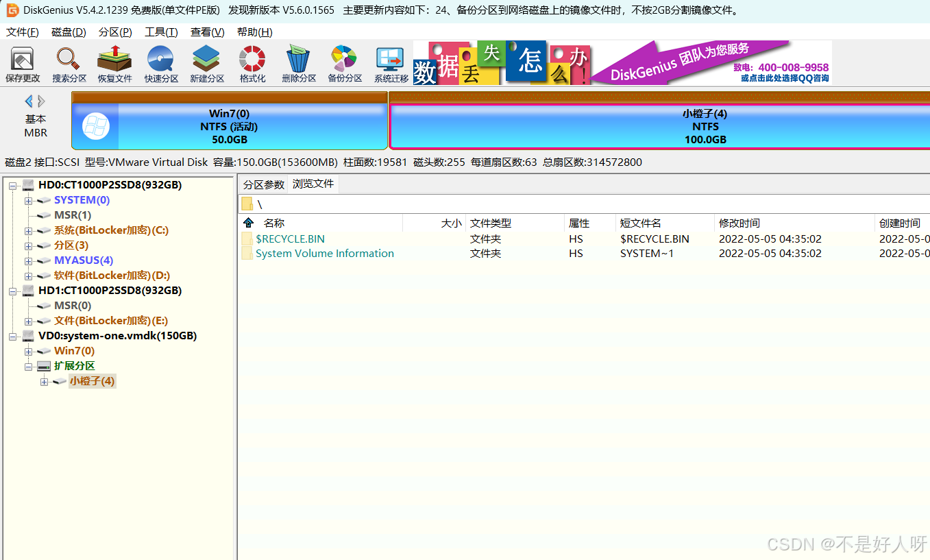
Task: Expand the SYSTEM(0) partition tree node
Action: (29, 201)
